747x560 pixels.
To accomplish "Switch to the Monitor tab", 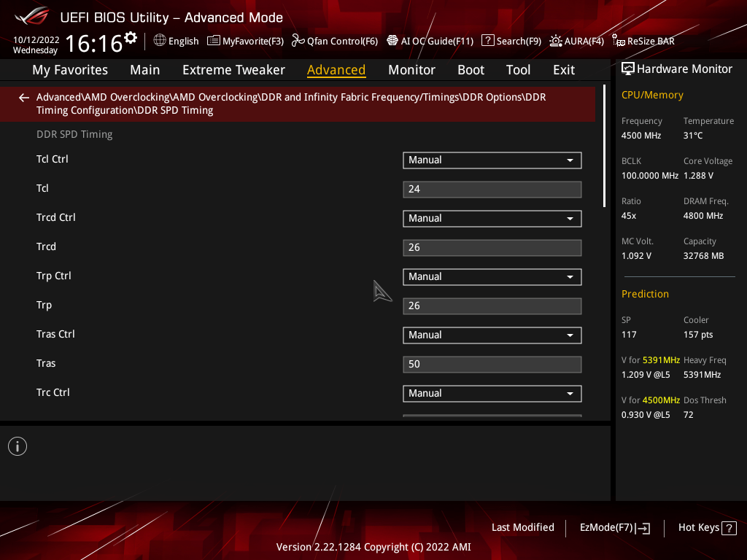I will pos(411,70).
